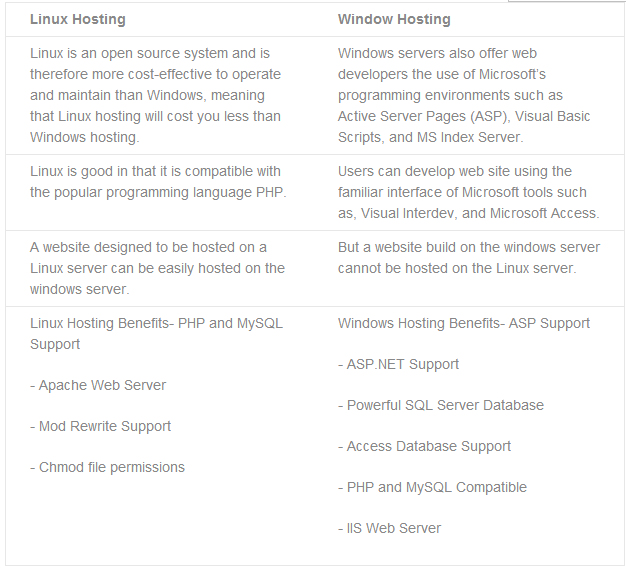This screenshot has width=626, height=573.
Task: Click the Powerful SQL Server Database item
Action: 441,405
